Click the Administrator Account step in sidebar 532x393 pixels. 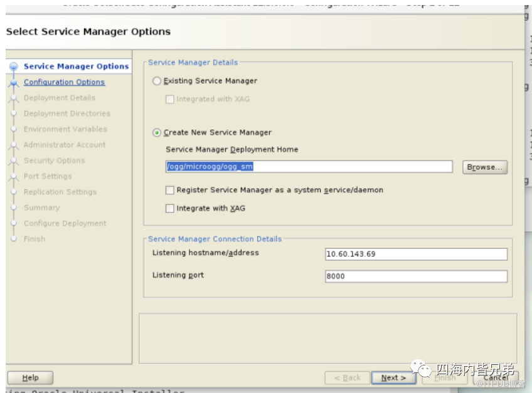point(65,145)
